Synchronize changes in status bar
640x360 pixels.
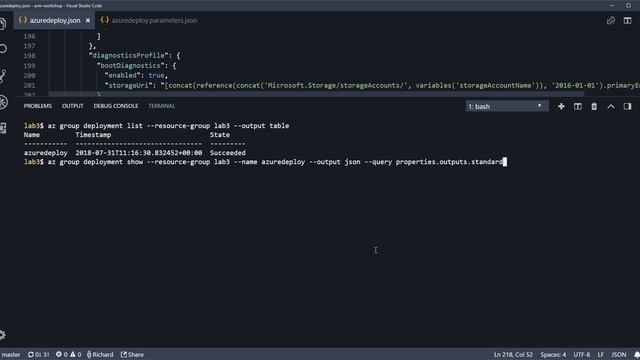pyautogui.click(x=38, y=355)
